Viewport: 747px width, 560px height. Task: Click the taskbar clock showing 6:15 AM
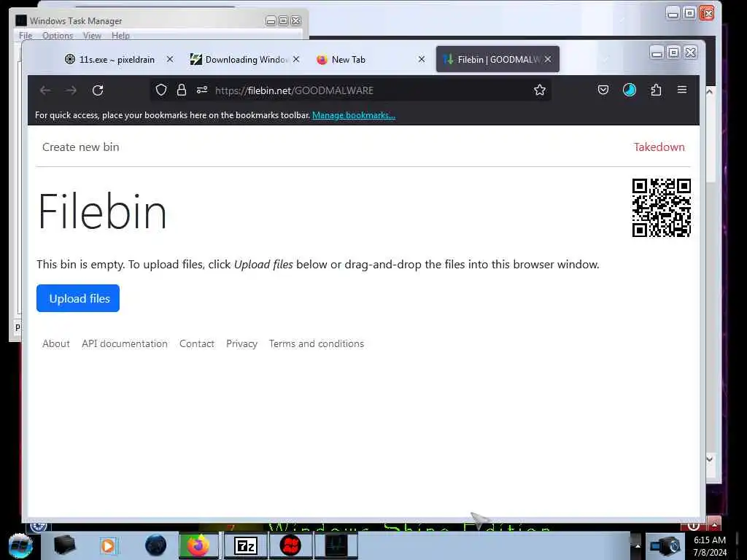[710, 546]
